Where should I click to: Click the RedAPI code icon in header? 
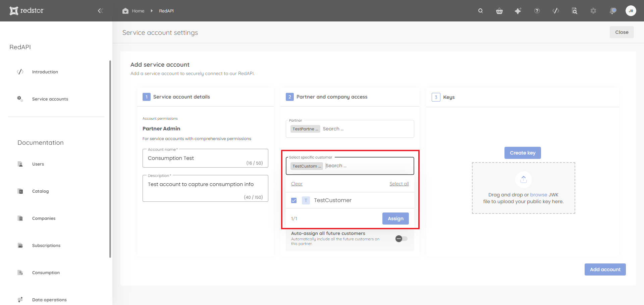556,11
